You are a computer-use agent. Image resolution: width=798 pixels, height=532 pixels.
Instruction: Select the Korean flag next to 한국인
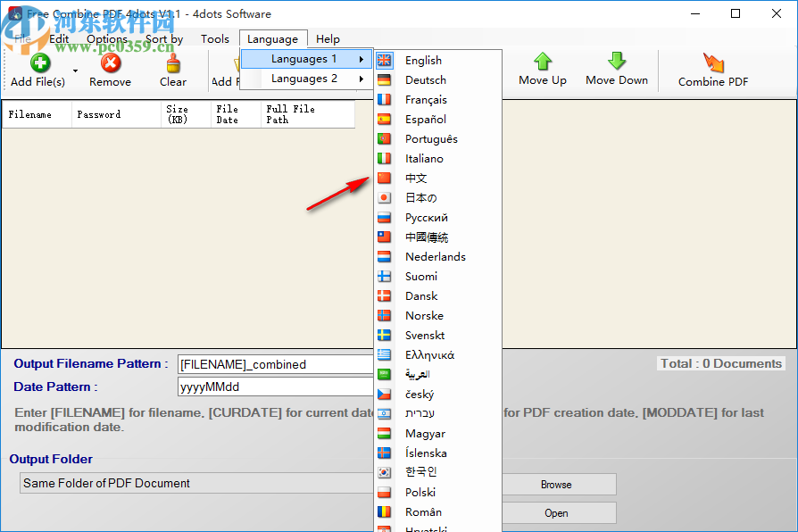[384, 472]
